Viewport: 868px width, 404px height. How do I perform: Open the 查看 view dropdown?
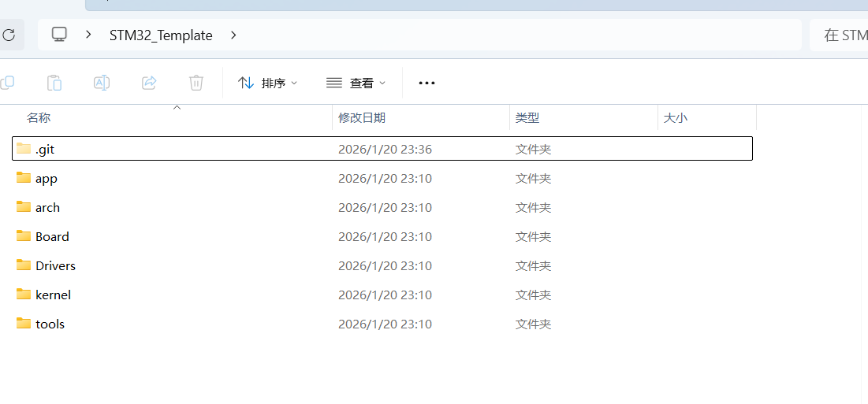pyautogui.click(x=356, y=83)
